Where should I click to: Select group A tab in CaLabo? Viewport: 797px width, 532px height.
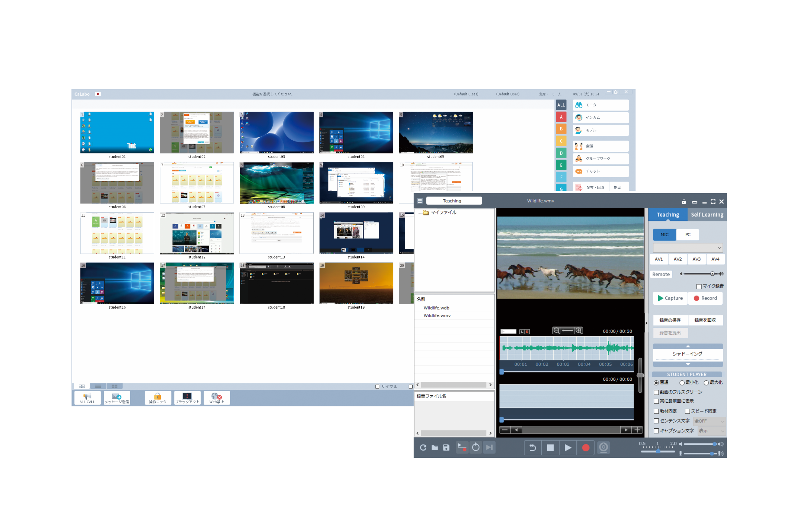(561, 117)
